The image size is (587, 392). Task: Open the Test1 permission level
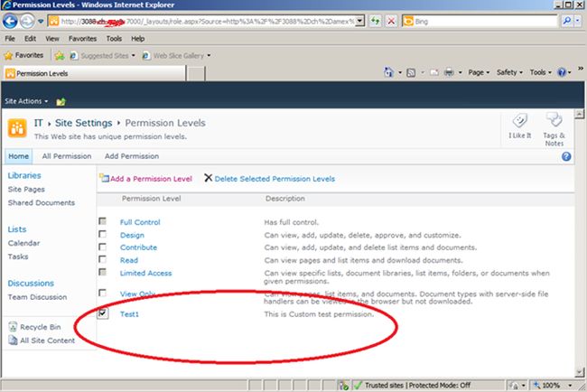coord(129,314)
